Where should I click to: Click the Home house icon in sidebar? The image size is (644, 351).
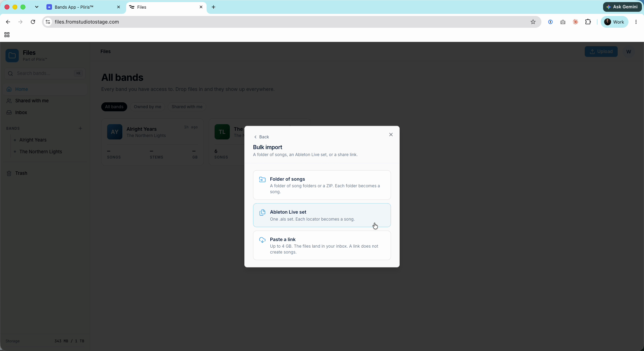click(x=9, y=89)
